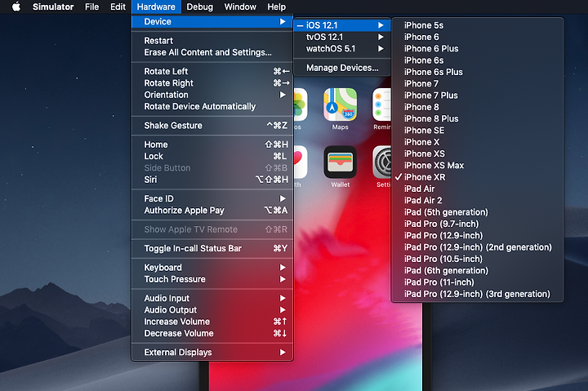
Task: Choose iPhone 7 Plus simulator
Action: click(x=478, y=96)
